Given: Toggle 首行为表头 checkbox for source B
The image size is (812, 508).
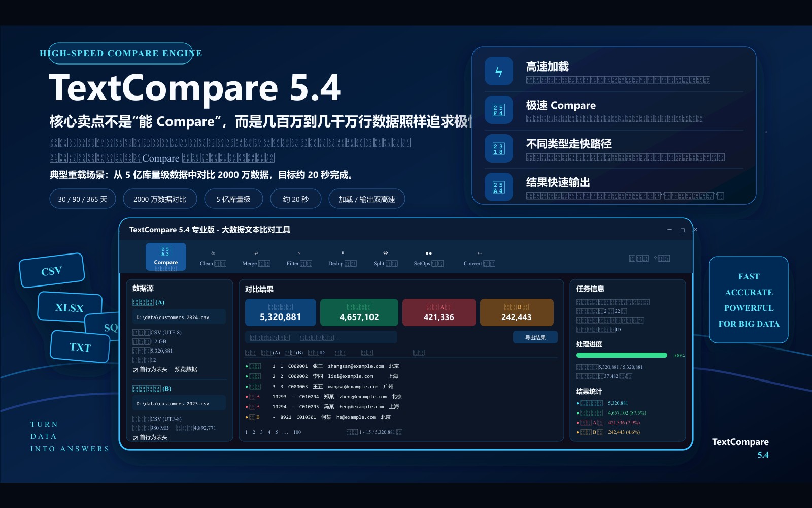Looking at the screenshot, I should 135,438.
